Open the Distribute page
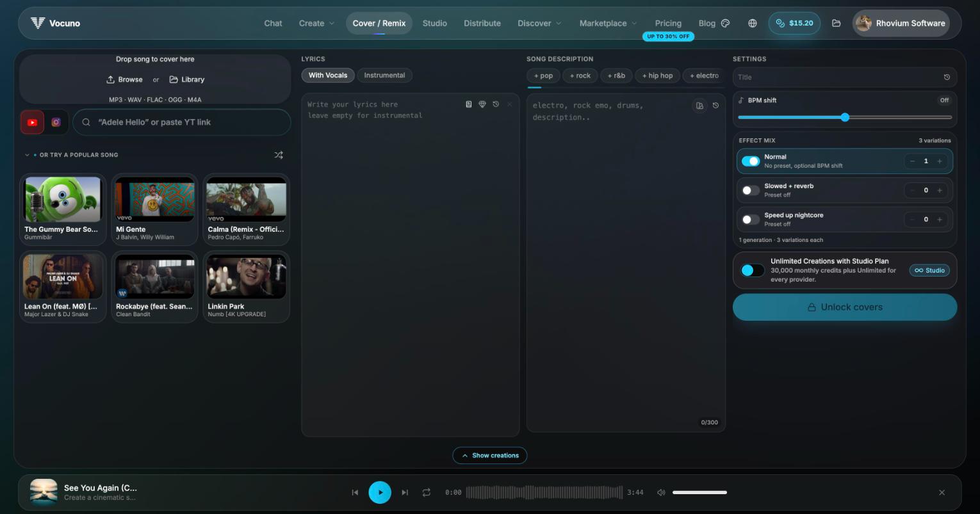This screenshot has width=980, height=514. tap(482, 23)
